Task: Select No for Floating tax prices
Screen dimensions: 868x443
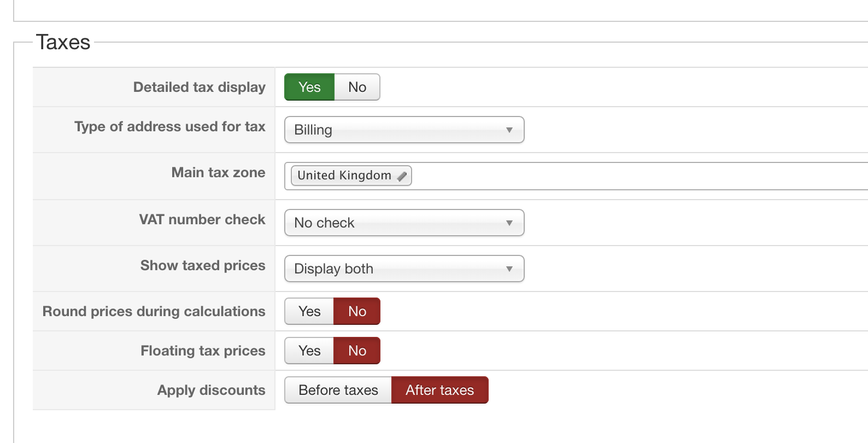Action: tap(357, 351)
